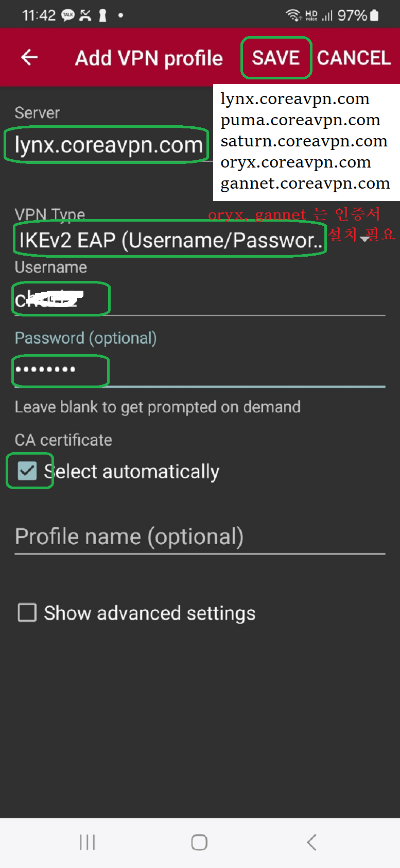Tap the home navigation button
400x868 pixels.
click(x=199, y=842)
